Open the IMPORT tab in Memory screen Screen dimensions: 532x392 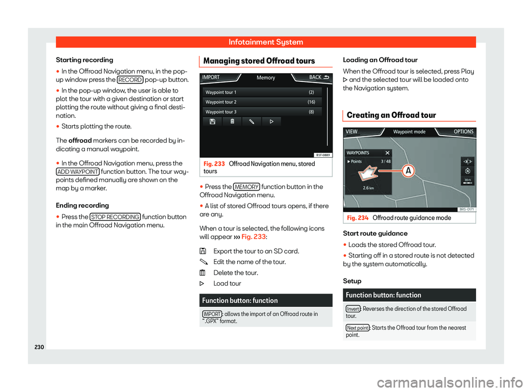(x=212, y=78)
